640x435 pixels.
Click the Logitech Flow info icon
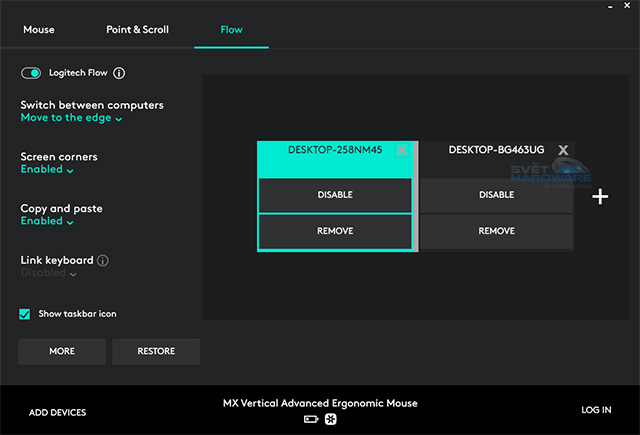(120, 73)
